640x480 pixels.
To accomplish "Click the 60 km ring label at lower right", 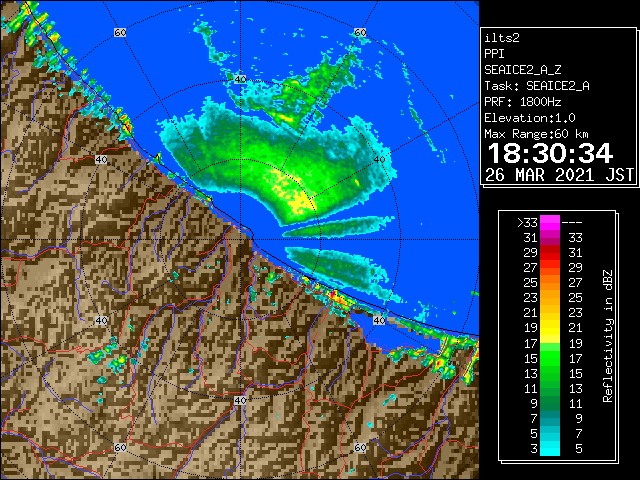I will [x=360, y=447].
